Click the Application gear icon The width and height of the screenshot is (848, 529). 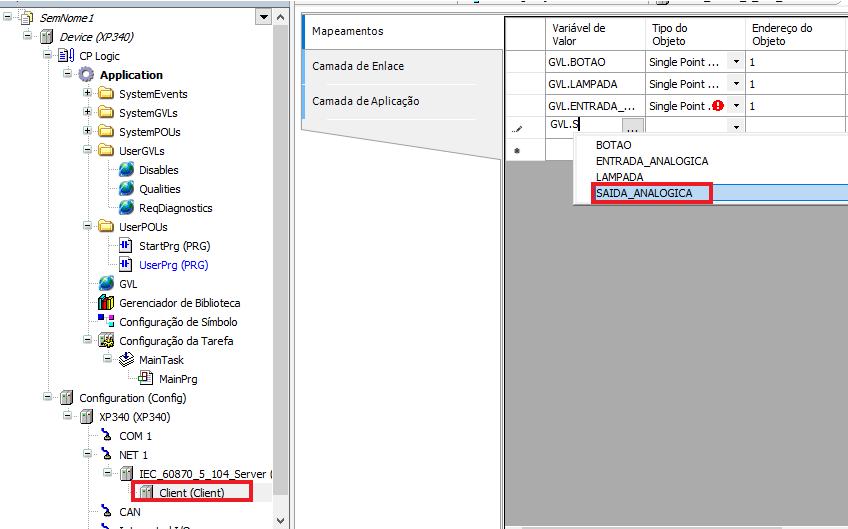[87, 75]
